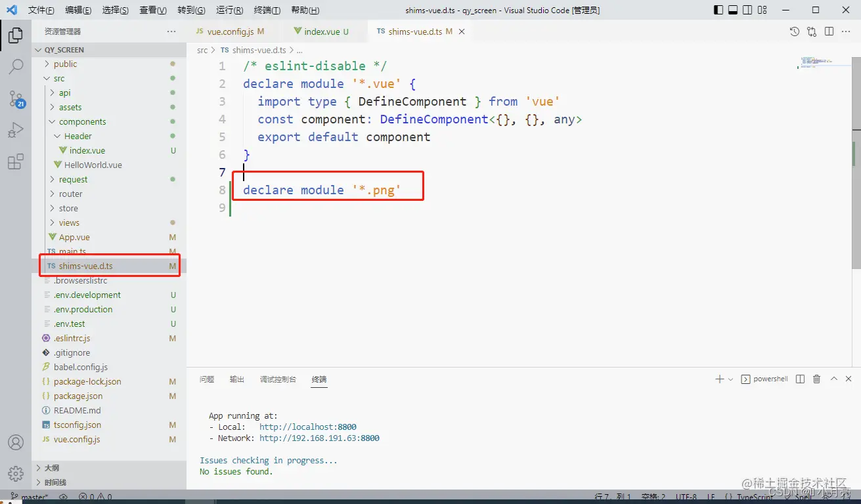
Task: Open the 帮助(H) menu
Action: (305, 10)
